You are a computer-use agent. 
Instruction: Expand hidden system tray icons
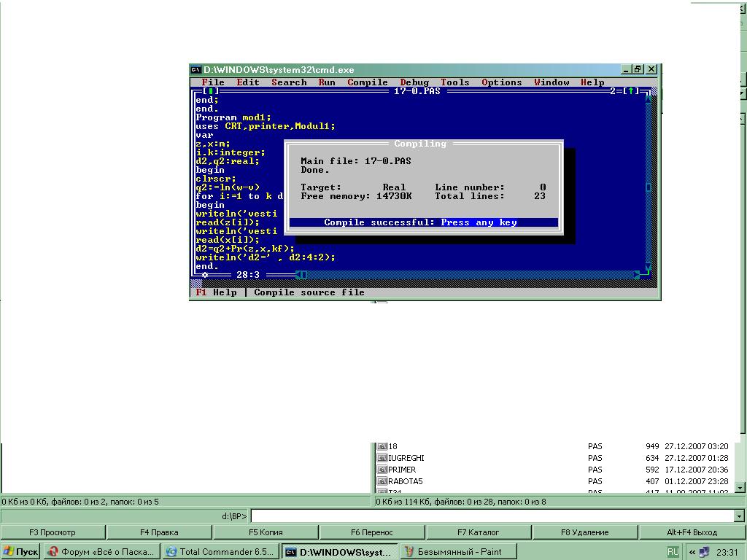(x=691, y=551)
